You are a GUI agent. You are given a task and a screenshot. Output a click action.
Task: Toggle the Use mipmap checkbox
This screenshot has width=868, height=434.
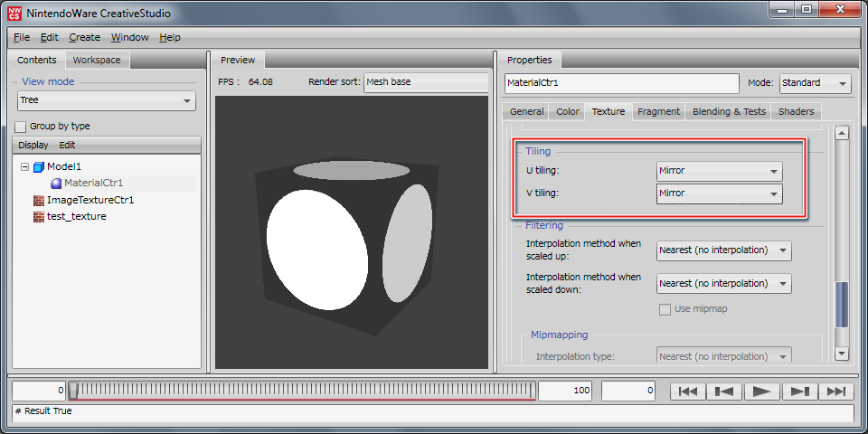click(665, 309)
